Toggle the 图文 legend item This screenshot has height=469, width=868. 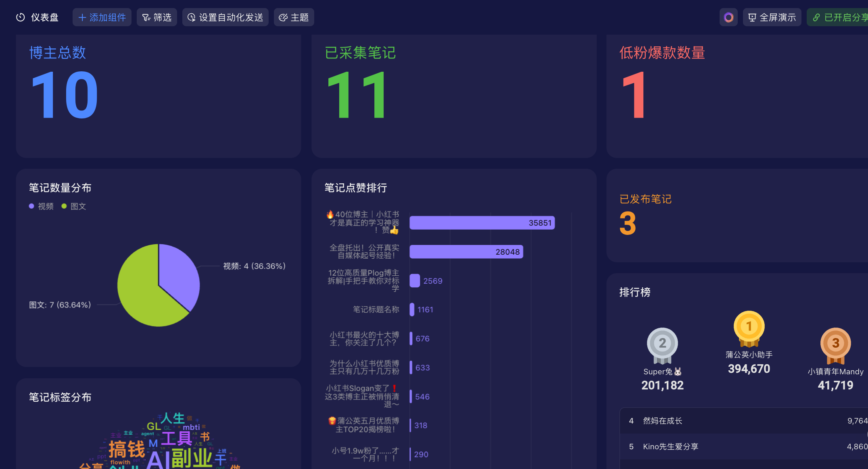point(74,206)
